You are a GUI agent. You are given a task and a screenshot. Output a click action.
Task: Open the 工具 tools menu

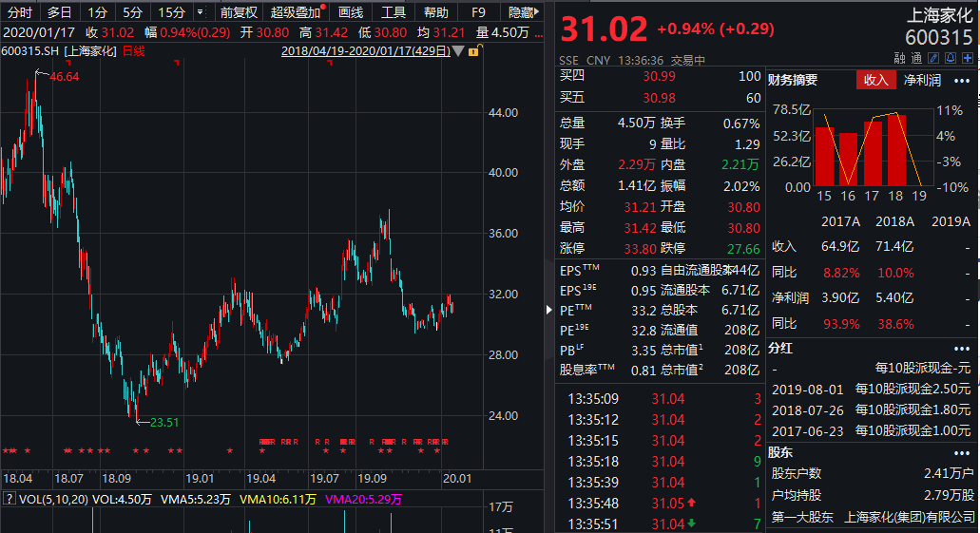pos(394,11)
